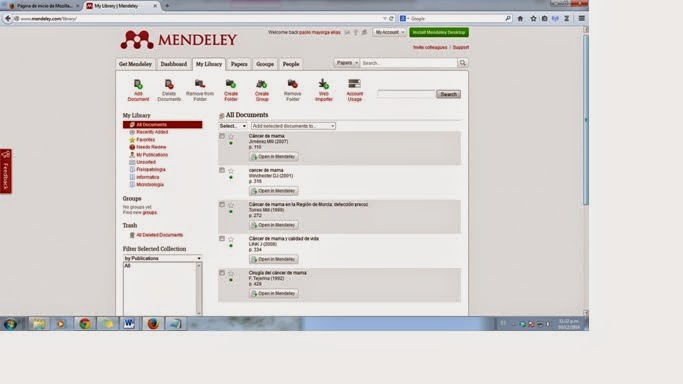
Task: Click the Remove Folder icon
Action: (x=293, y=84)
